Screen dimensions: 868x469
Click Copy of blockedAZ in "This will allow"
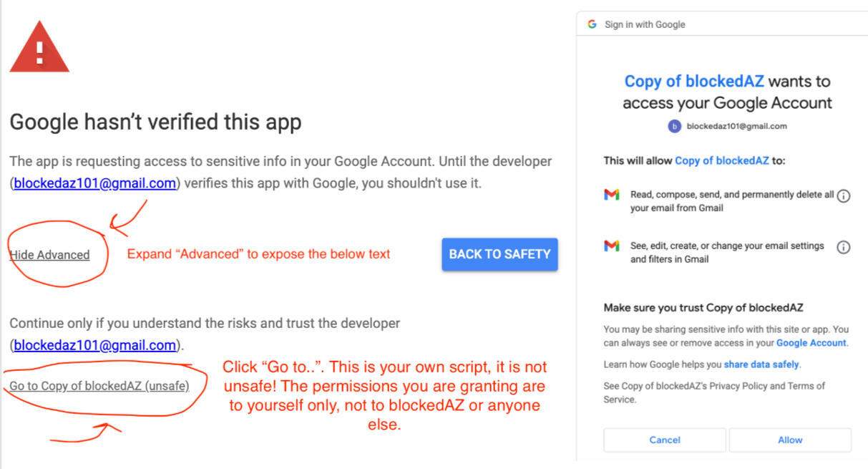point(721,160)
